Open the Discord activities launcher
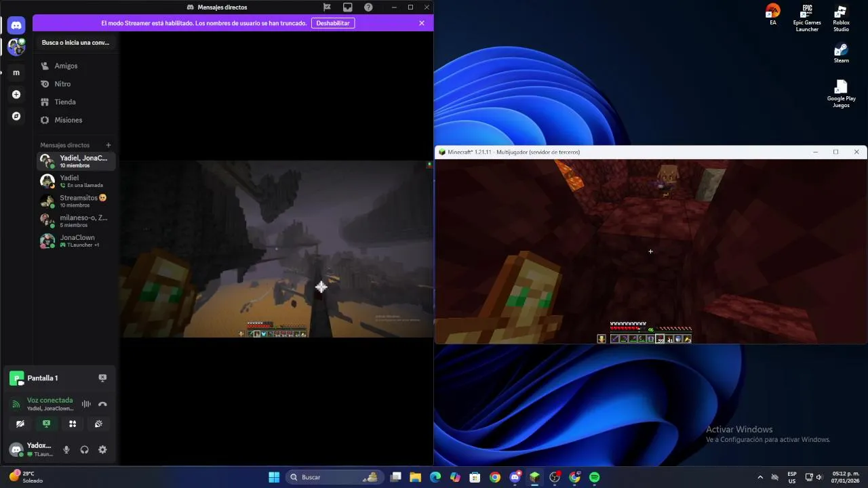 [73, 424]
